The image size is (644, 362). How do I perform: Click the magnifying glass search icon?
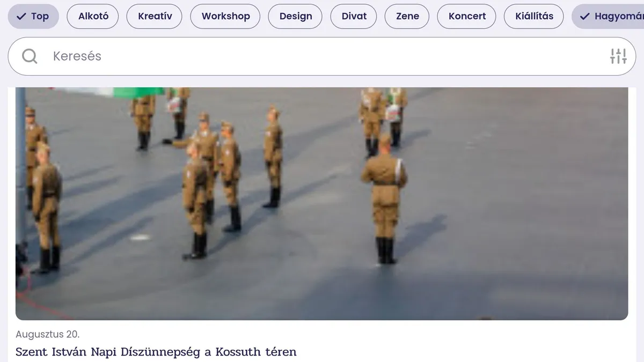(x=30, y=56)
